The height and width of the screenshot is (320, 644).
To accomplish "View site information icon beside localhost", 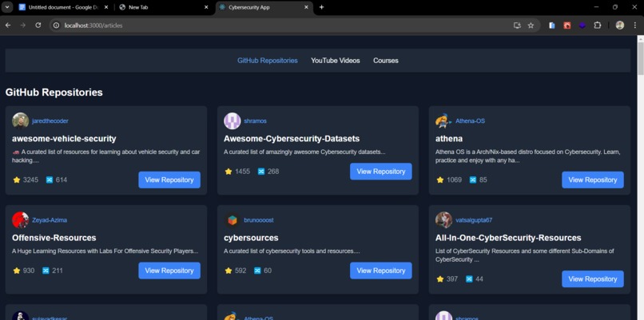I will [57, 26].
